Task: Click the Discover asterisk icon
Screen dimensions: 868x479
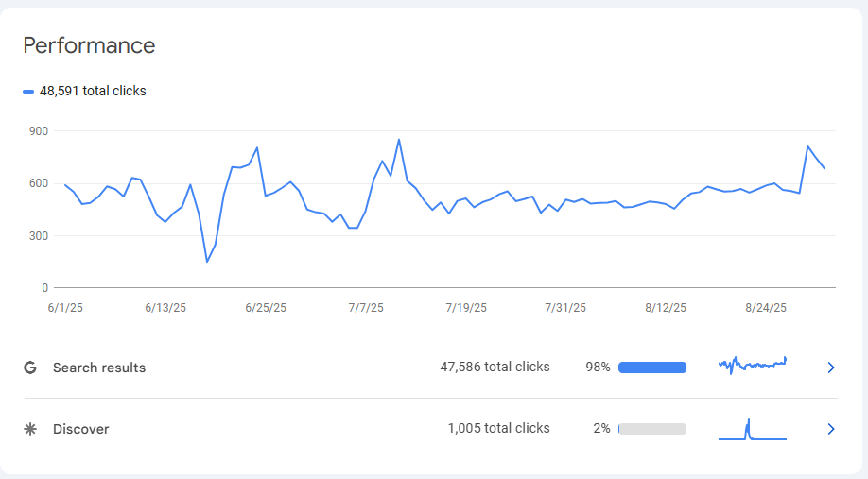Action: tap(30, 429)
